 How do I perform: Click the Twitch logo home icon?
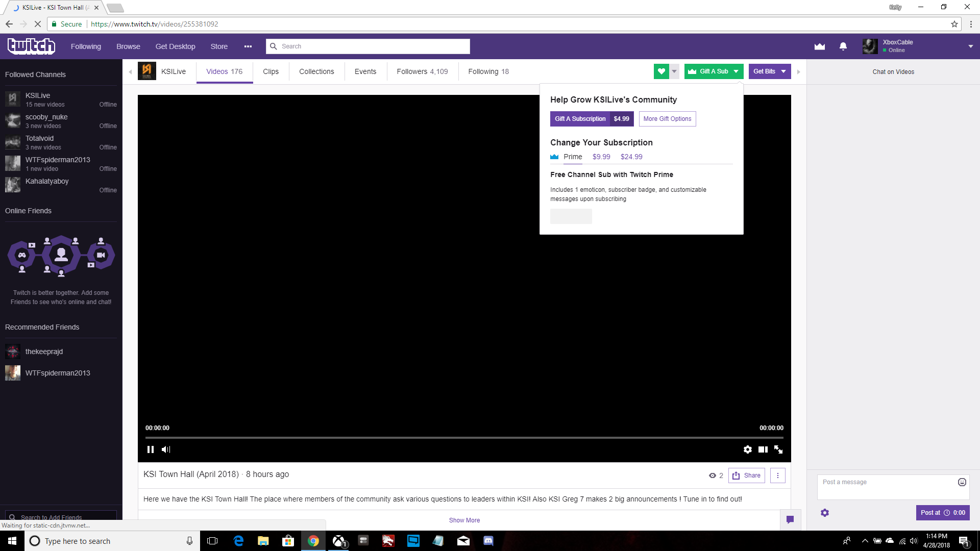point(31,46)
